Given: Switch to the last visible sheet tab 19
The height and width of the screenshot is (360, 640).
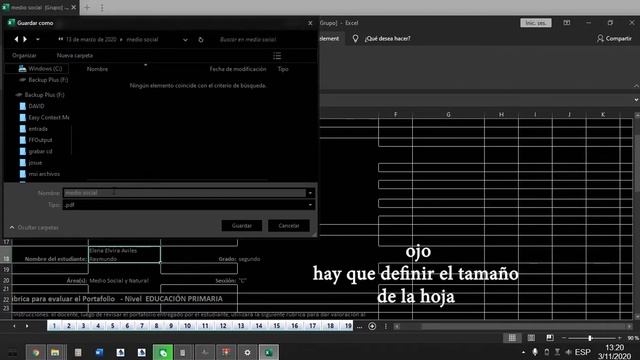Looking at the screenshot, I should [348, 326].
